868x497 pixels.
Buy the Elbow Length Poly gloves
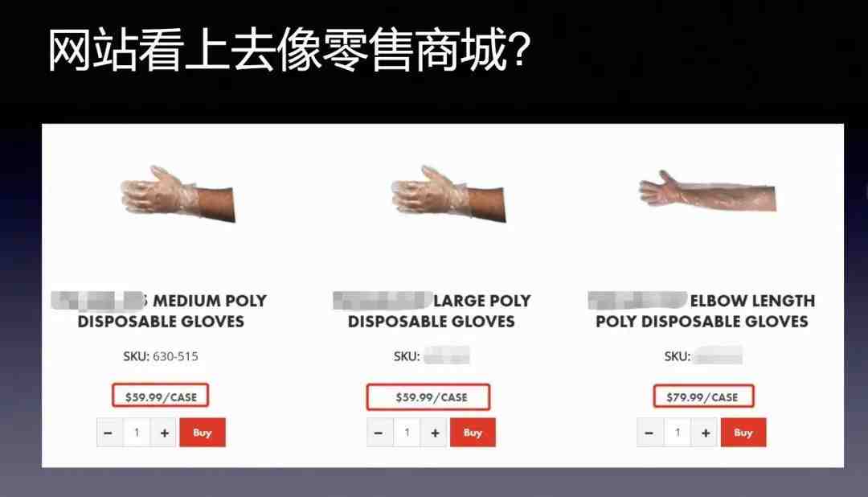[743, 432]
